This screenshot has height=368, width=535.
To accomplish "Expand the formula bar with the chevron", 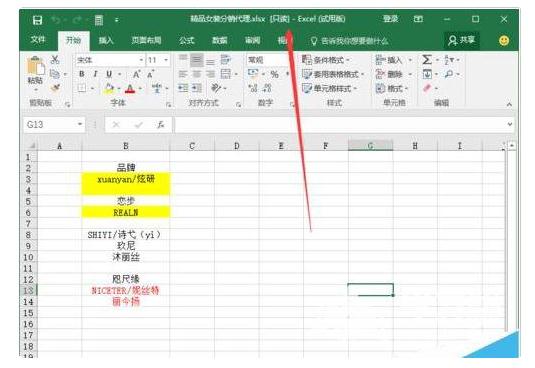I will click(509, 124).
